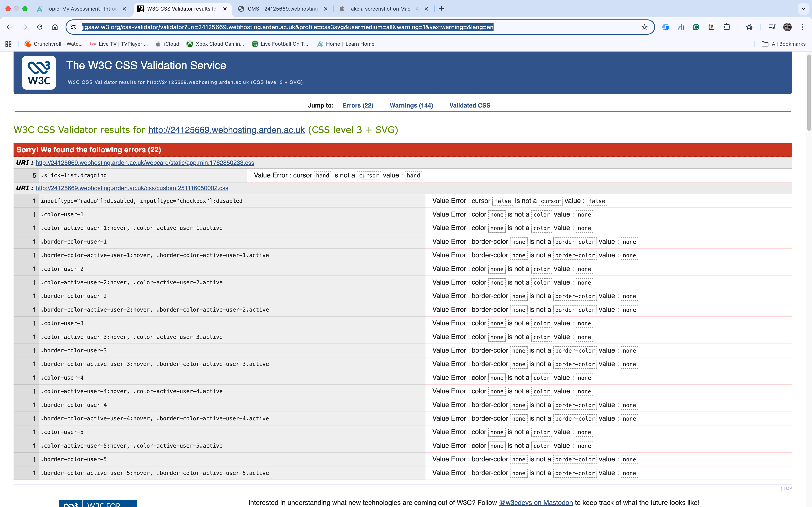This screenshot has width=812, height=507.
Task: Open the site information icon in address bar
Action: pyautogui.click(x=73, y=27)
